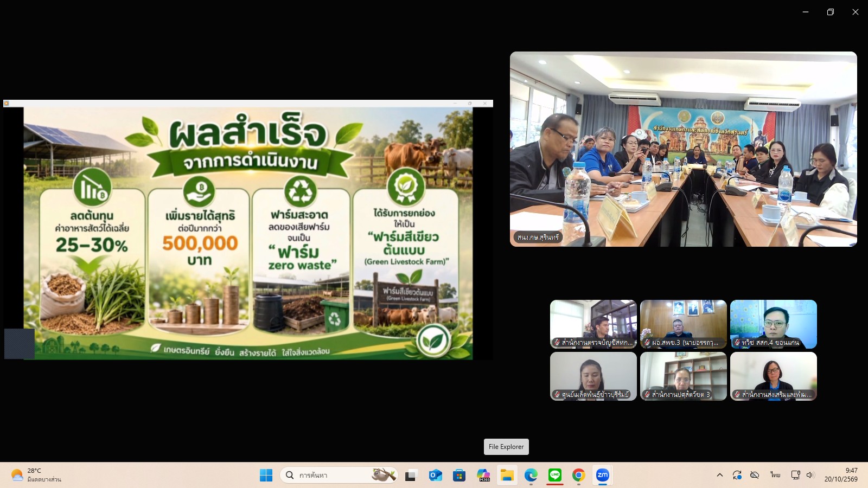Switch to the LINE app

[x=555, y=476]
